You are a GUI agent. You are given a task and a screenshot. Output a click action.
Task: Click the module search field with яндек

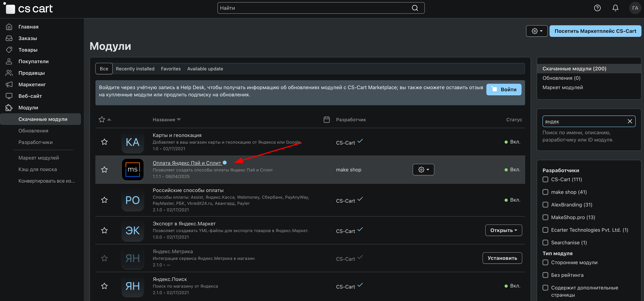[582, 121]
